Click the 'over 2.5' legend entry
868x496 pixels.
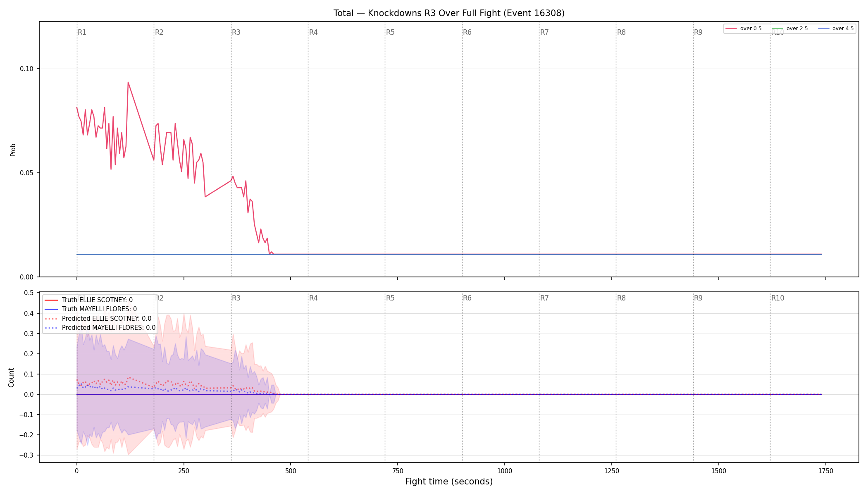(x=789, y=29)
